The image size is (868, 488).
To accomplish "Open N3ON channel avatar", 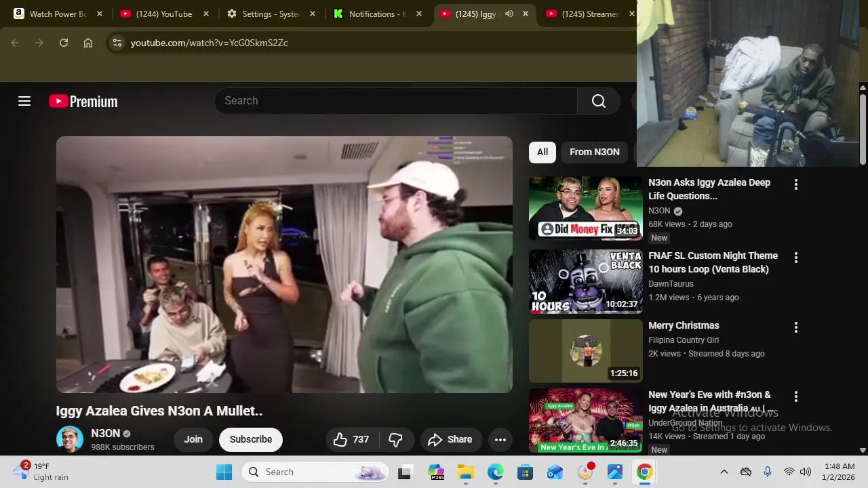I will [x=70, y=439].
